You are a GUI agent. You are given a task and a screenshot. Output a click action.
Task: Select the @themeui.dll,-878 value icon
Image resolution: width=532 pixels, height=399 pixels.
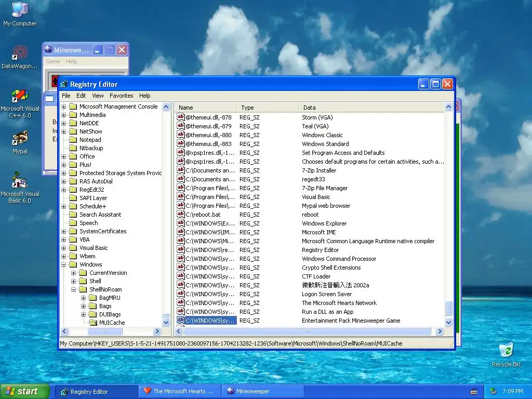[180, 117]
